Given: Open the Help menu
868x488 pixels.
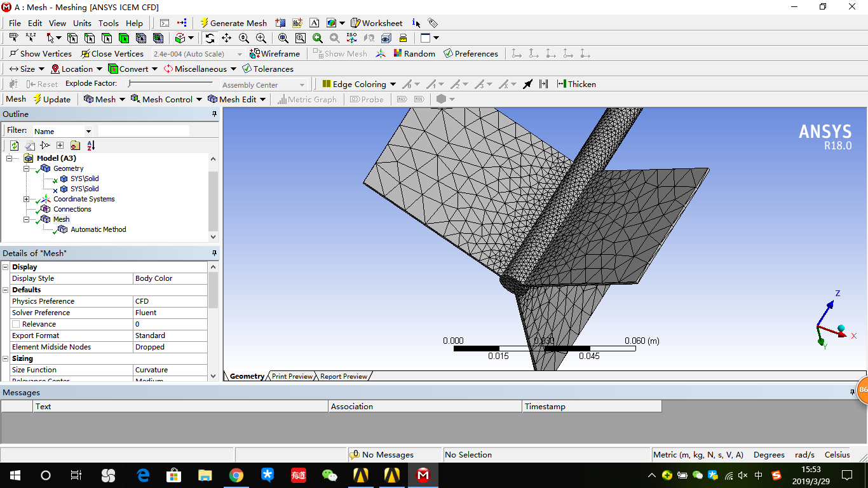Looking at the screenshot, I should pos(134,23).
